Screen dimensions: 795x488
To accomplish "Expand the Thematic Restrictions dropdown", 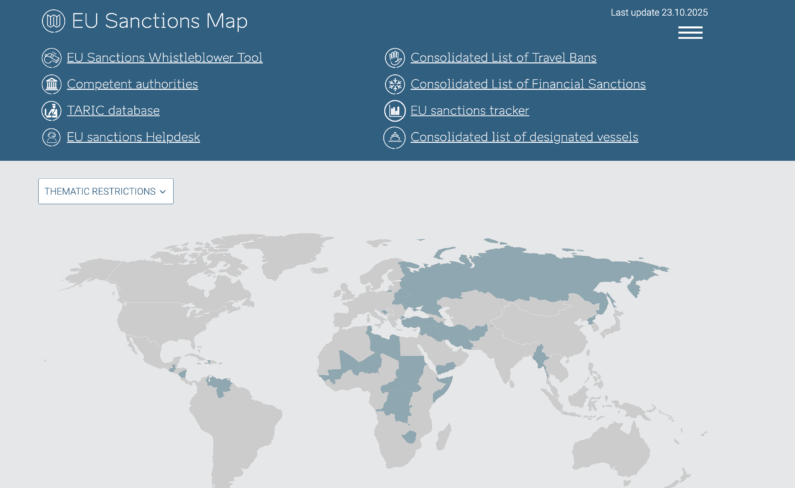I will point(106,191).
